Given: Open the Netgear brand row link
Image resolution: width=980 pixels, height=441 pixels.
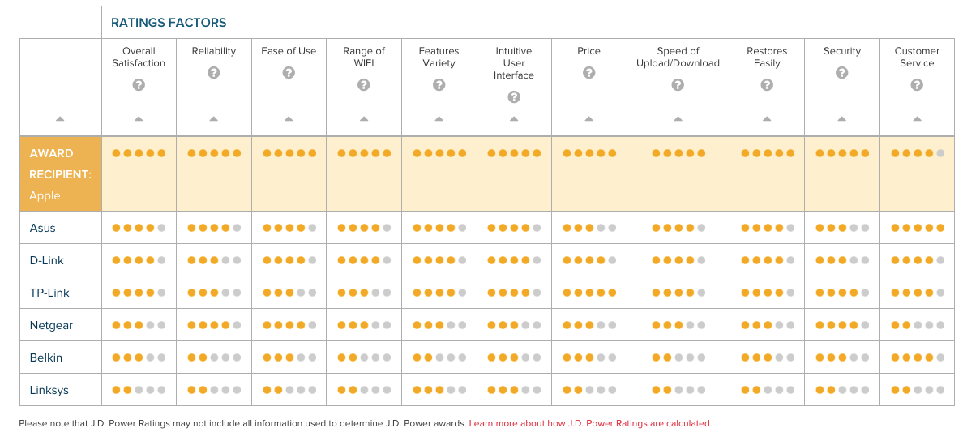Looking at the screenshot, I should coord(51,325).
